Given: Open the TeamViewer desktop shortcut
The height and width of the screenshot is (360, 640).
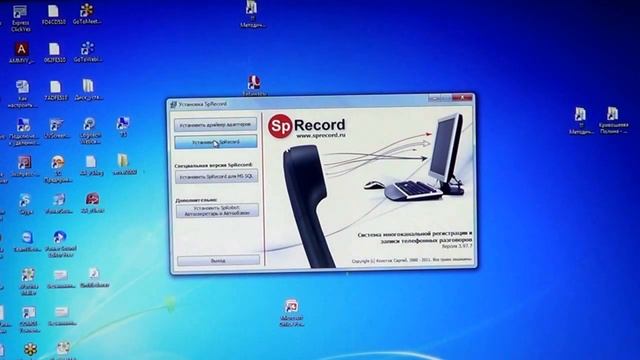Looking at the screenshot, I should click(27, 242).
